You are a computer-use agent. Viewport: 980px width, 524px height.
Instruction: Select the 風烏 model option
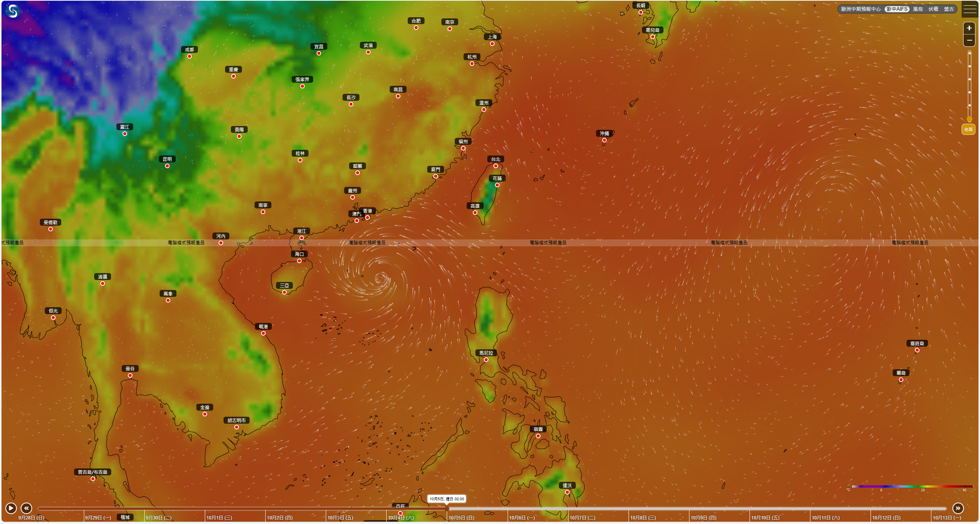click(918, 9)
